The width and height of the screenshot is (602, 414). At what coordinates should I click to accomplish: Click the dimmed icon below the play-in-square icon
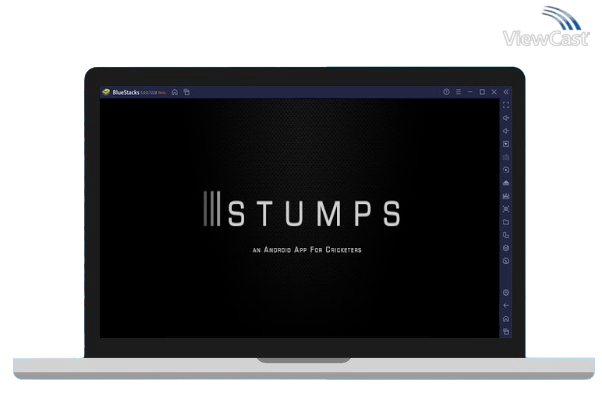click(x=506, y=157)
